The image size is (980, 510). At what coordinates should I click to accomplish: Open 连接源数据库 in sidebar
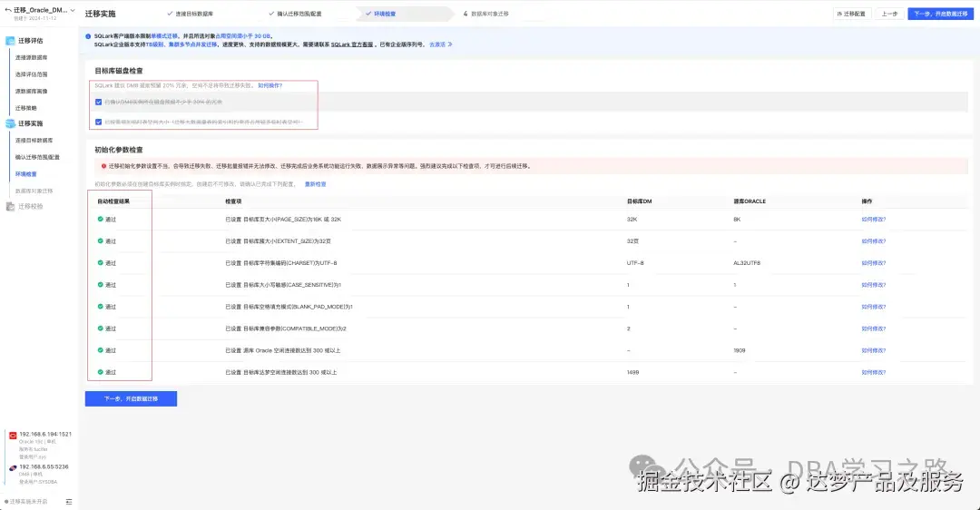[x=31, y=57]
